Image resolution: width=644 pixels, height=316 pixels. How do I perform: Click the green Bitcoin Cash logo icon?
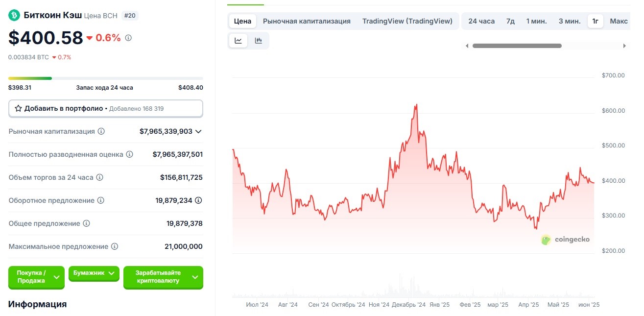coord(14,15)
